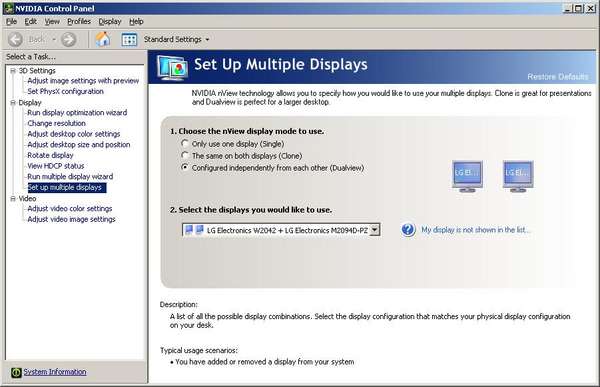Image resolution: width=600 pixels, height=387 pixels.
Task: Open Set PhysX configuration task
Action: [65, 91]
